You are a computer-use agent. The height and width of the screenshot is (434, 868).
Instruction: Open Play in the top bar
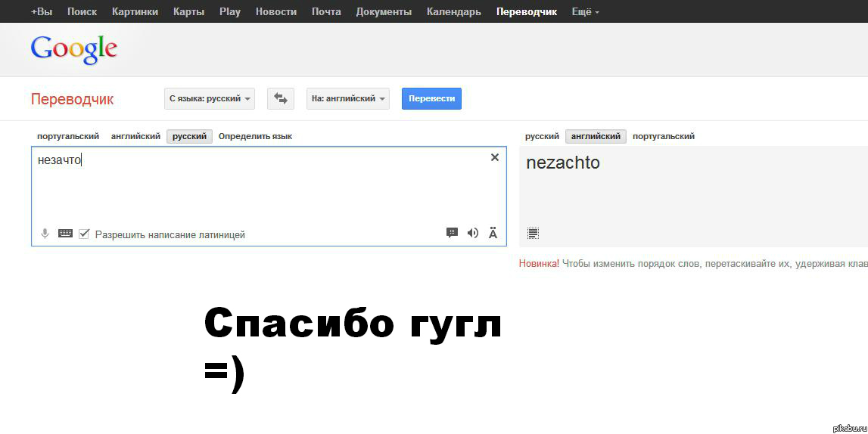pos(230,11)
